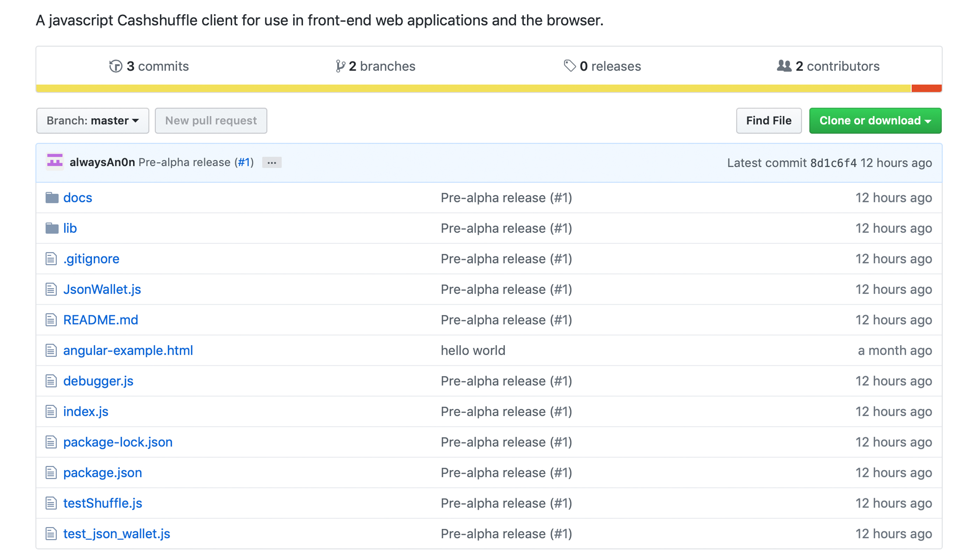Open the Clone or download dropdown
The height and width of the screenshot is (560, 980).
click(x=874, y=120)
